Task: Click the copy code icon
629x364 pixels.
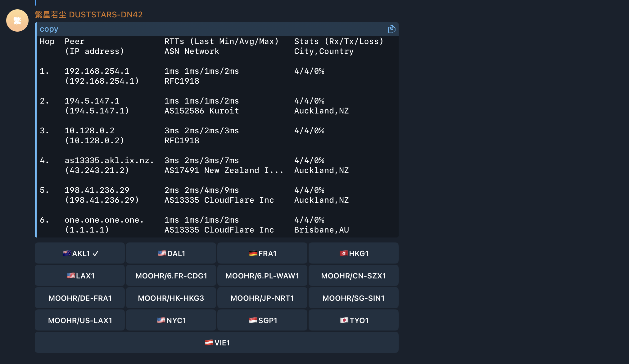Action: (391, 29)
